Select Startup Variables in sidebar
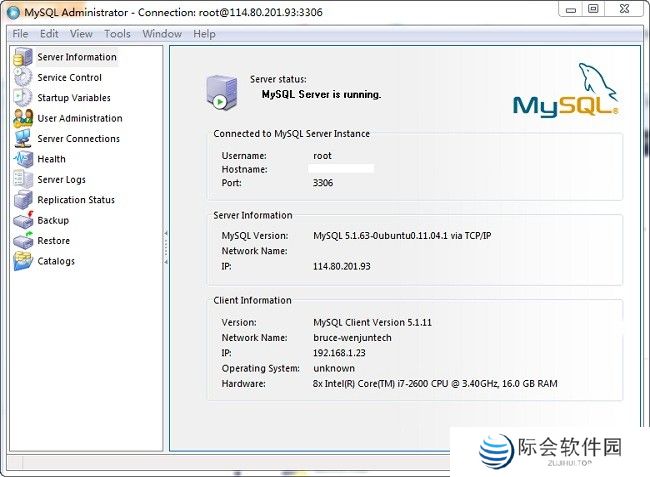The height and width of the screenshot is (477, 650). pos(74,98)
